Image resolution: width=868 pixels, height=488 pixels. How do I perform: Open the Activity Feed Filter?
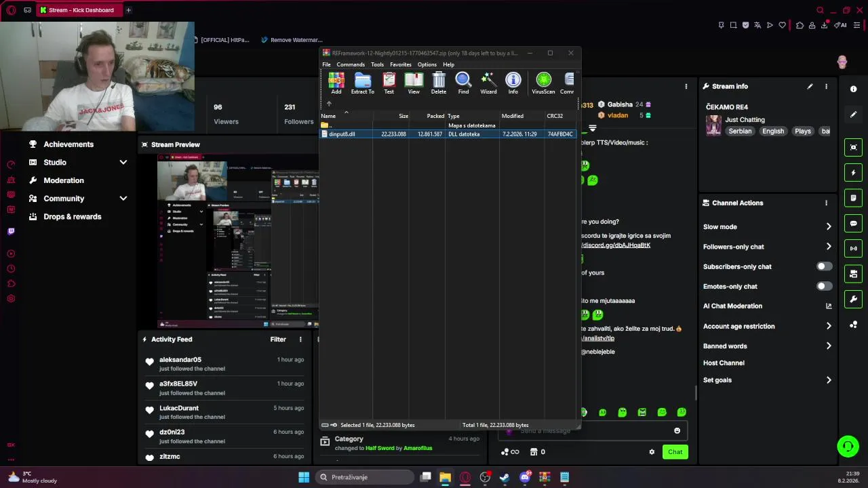tap(278, 339)
